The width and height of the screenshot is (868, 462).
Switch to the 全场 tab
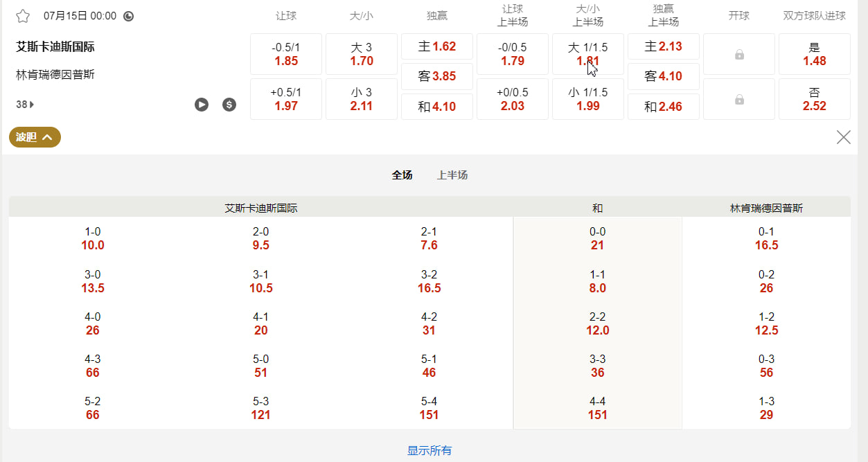pyautogui.click(x=402, y=175)
